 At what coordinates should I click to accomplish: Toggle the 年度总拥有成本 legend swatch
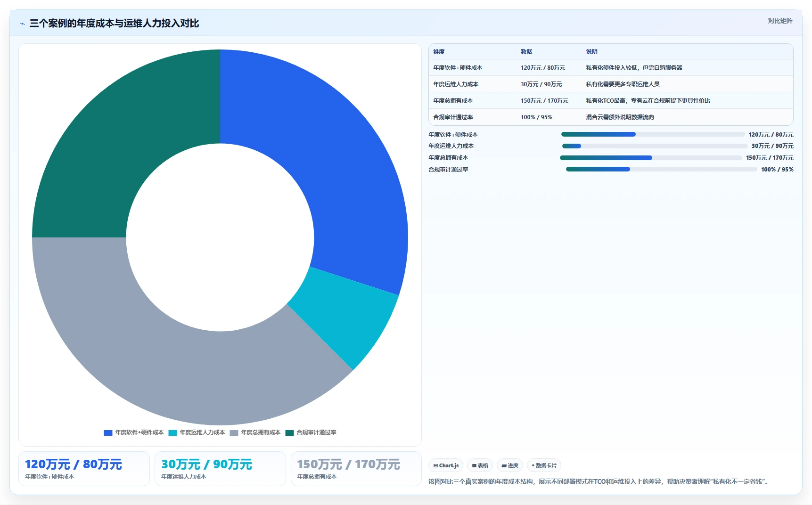point(234,432)
